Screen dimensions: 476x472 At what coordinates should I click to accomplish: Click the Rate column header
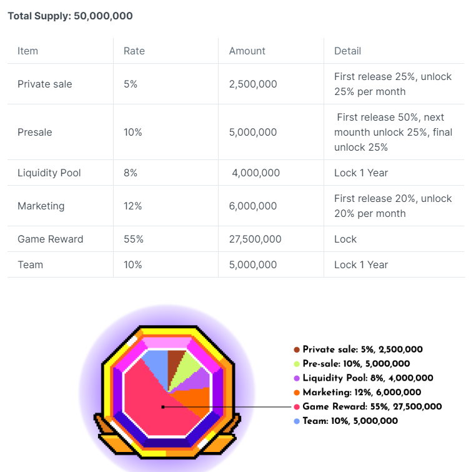pos(134,51)
